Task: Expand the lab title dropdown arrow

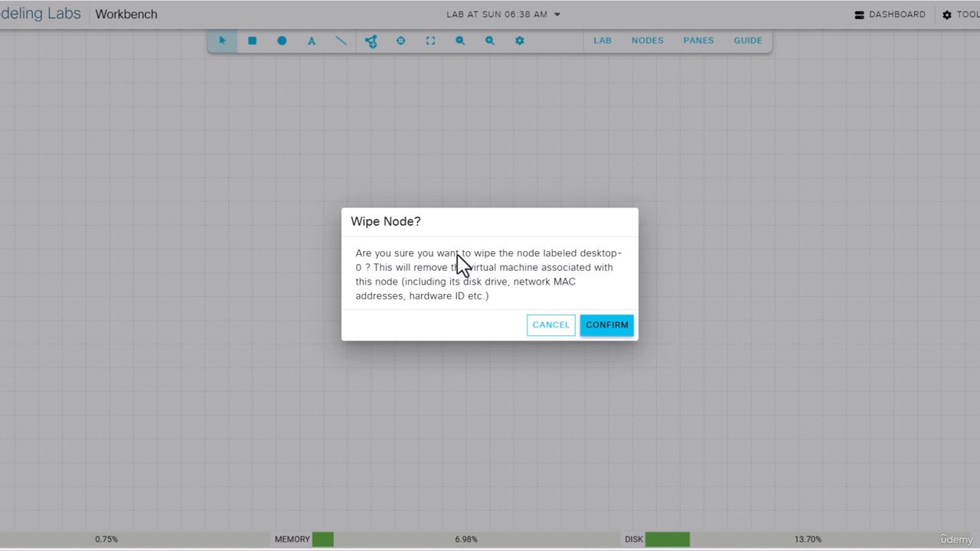Action: (557, 15)
